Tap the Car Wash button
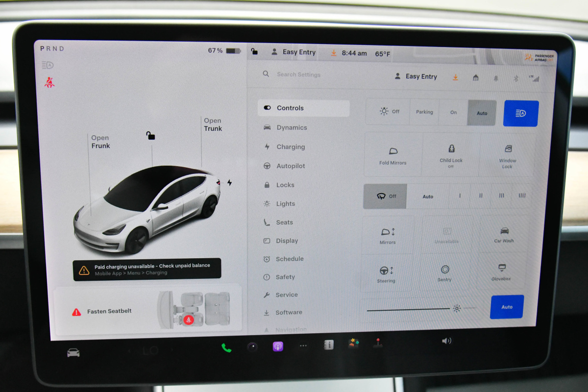The image size is (588, 392). pyautogui.click(x=504, y=235)
